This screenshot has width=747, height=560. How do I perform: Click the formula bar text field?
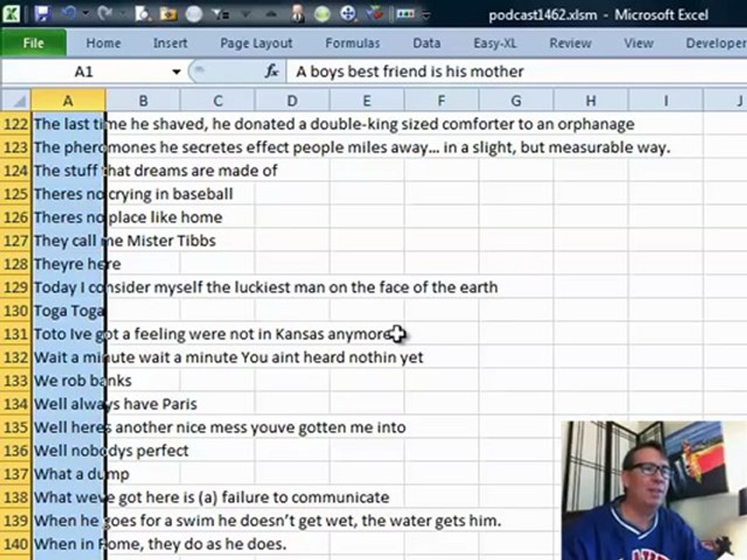(x=517, y=72)
